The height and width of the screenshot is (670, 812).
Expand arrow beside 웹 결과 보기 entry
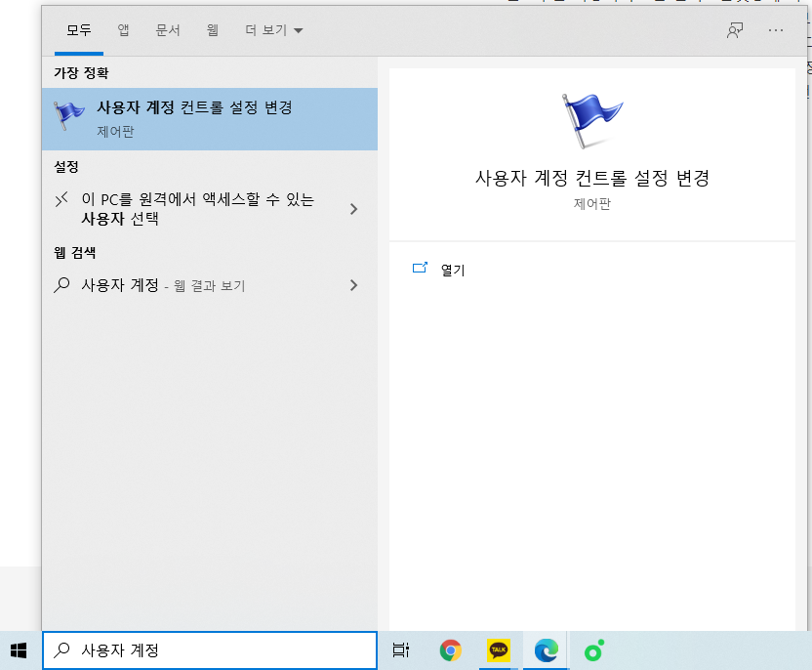tap(353, 285)
